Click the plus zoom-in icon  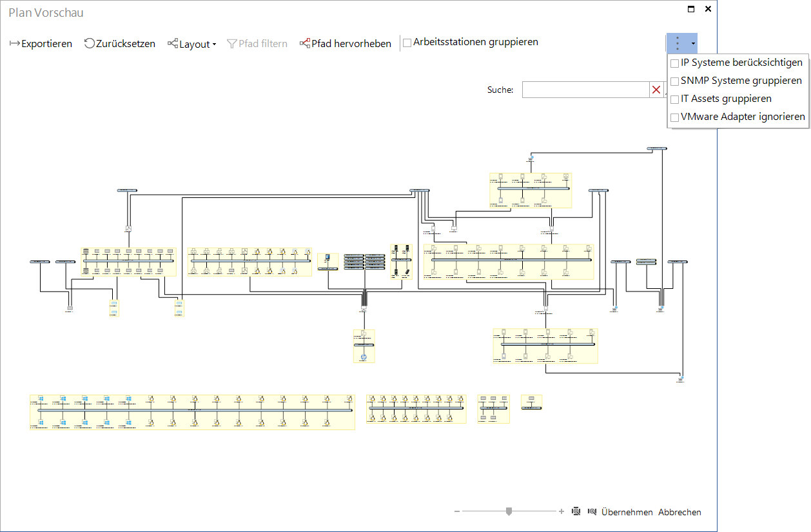tap(562, 511)
